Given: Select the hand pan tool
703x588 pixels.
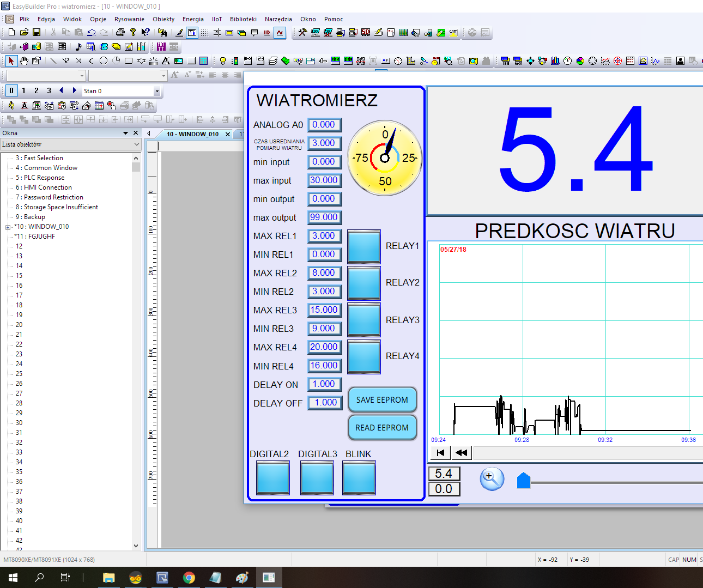Looking at the screenshot, I should (24, 60).
